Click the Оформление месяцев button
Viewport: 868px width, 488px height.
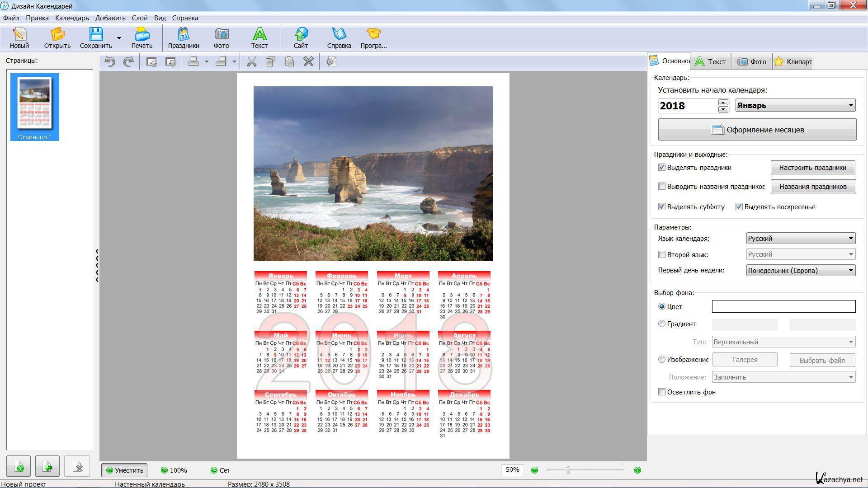pos(757,130)
